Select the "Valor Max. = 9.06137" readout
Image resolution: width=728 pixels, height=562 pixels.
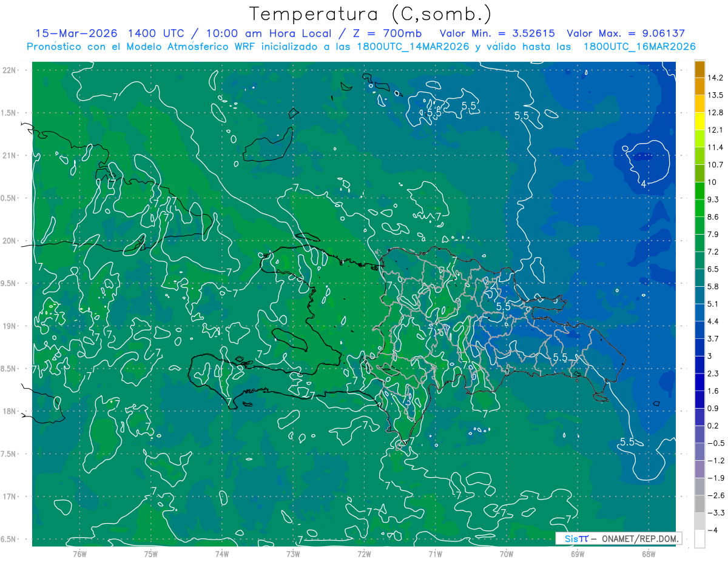click(626, 33)
